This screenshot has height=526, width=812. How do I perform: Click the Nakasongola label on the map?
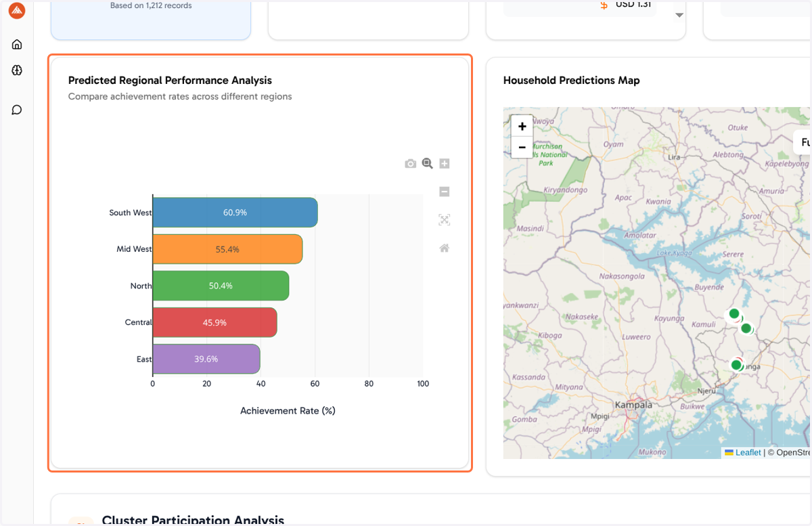point(623,276)
